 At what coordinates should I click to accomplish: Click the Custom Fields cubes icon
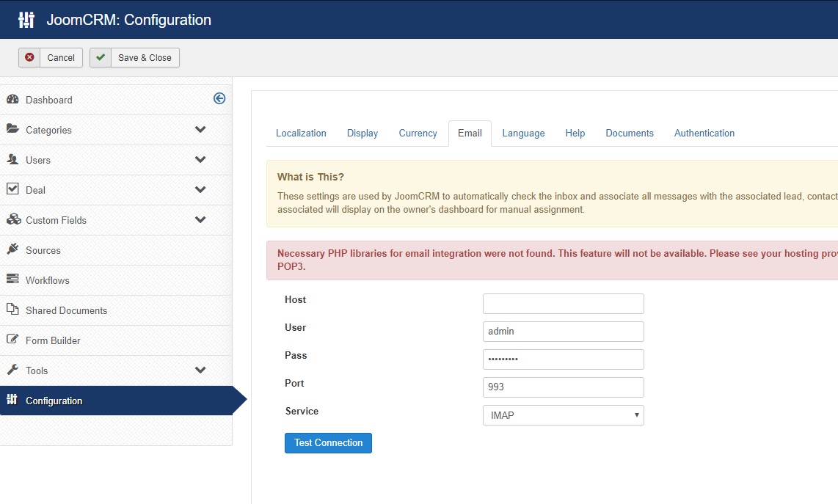tap(13, 219)
